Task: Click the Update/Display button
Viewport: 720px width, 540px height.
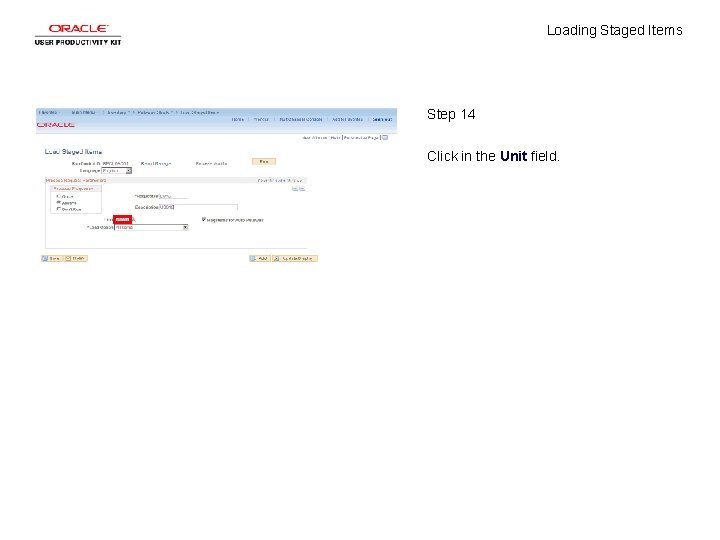Action: 295,259
